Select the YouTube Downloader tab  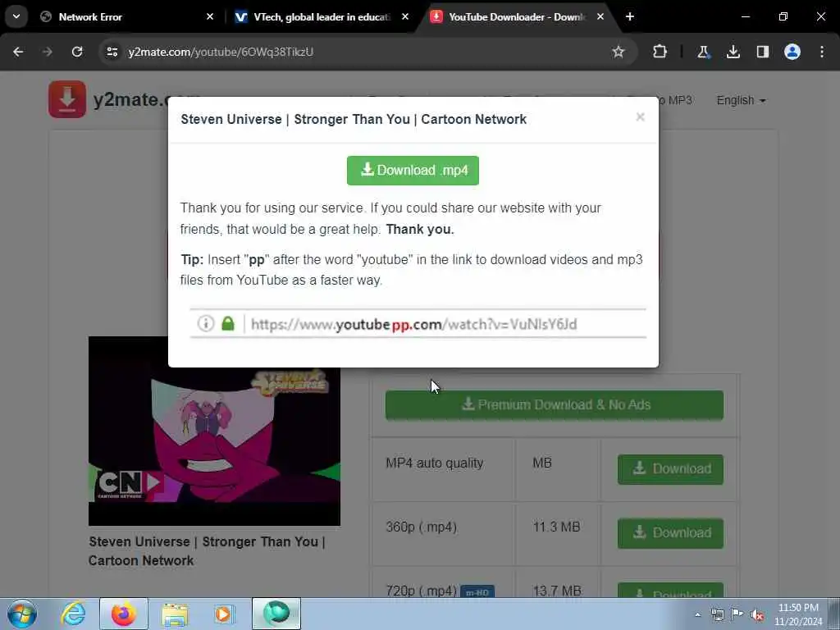(x=517, y=17)
